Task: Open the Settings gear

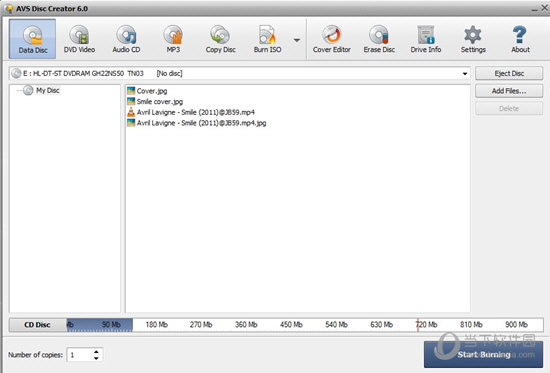Action: point(473,39)
